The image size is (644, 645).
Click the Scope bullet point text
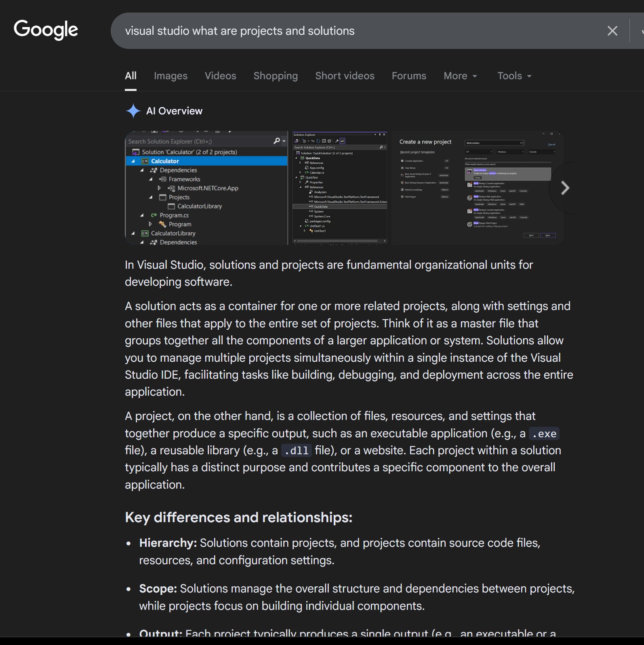pyautogui.click(x=356, y=597)
